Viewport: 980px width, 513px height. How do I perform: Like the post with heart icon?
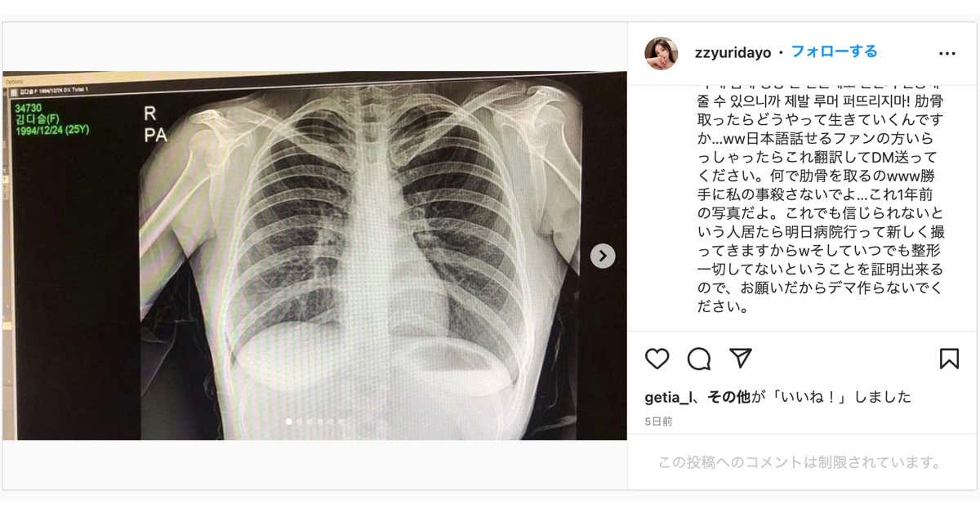657,359
